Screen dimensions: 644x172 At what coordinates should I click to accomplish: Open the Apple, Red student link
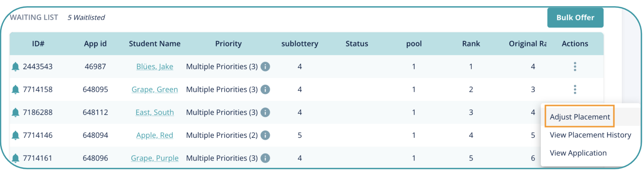tap(155, 135)
